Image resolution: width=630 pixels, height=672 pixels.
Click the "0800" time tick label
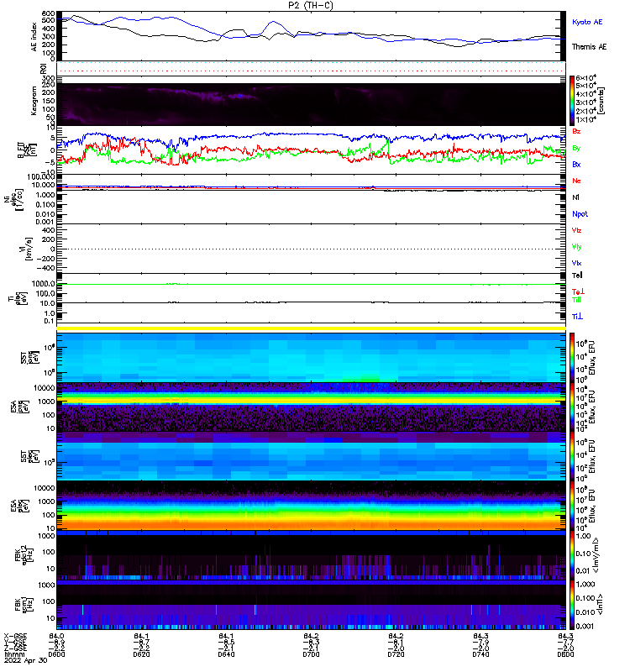(565, 654)
